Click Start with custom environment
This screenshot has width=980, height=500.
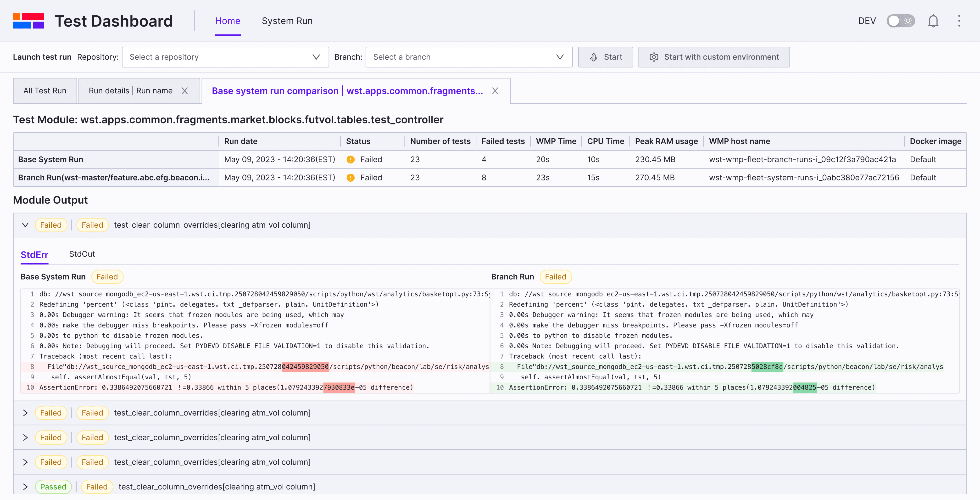[x=714, y=57]
